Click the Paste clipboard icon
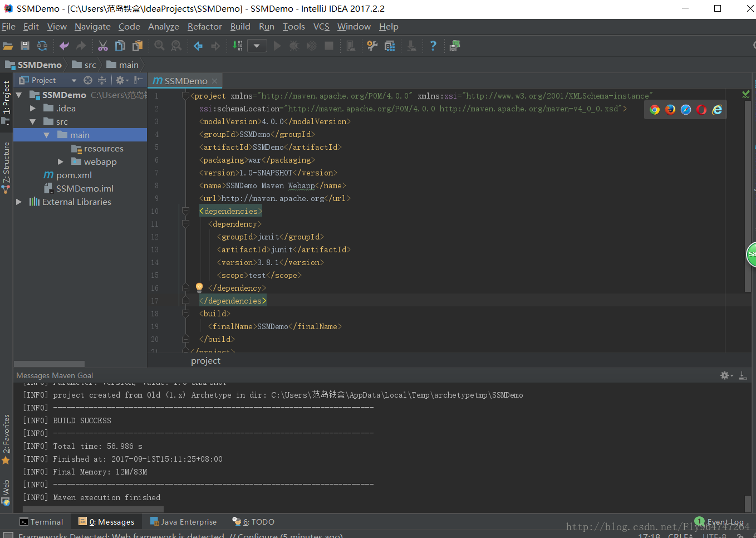The image size is (756, 538). [x=138, y=46]
